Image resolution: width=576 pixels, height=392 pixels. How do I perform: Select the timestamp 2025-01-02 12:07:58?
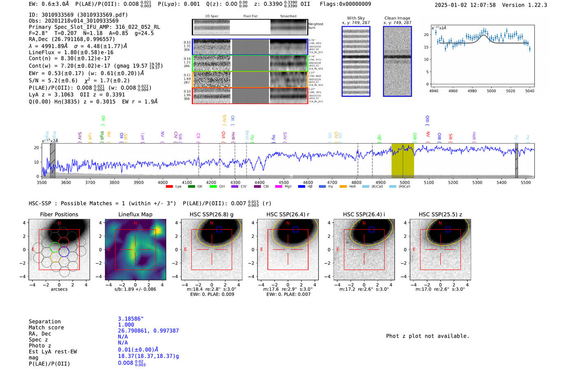click(465, 5)
